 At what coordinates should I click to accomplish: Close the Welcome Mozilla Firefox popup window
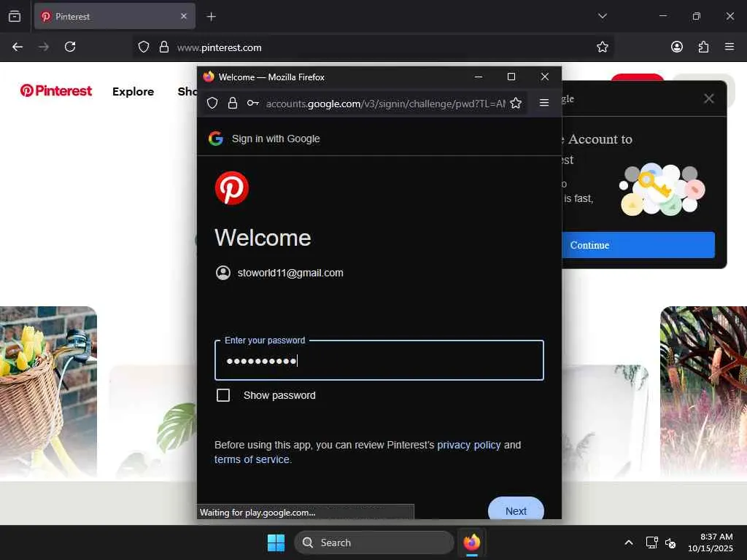tap(544, 77)
